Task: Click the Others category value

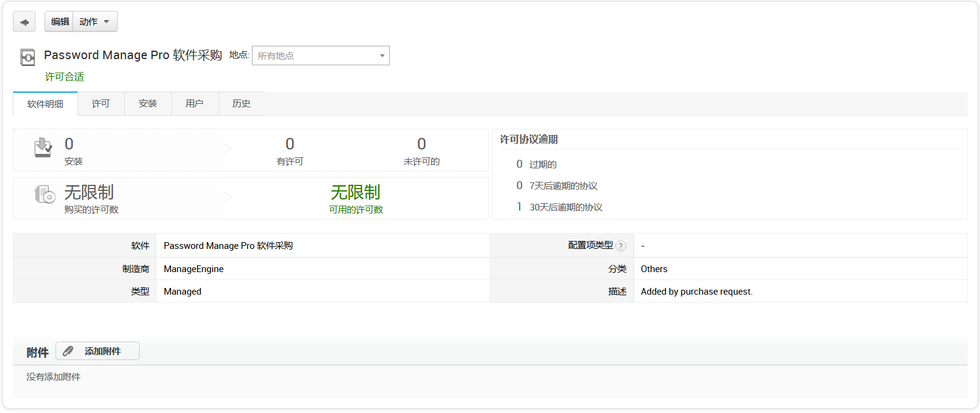Action: (x=654, y=269)
